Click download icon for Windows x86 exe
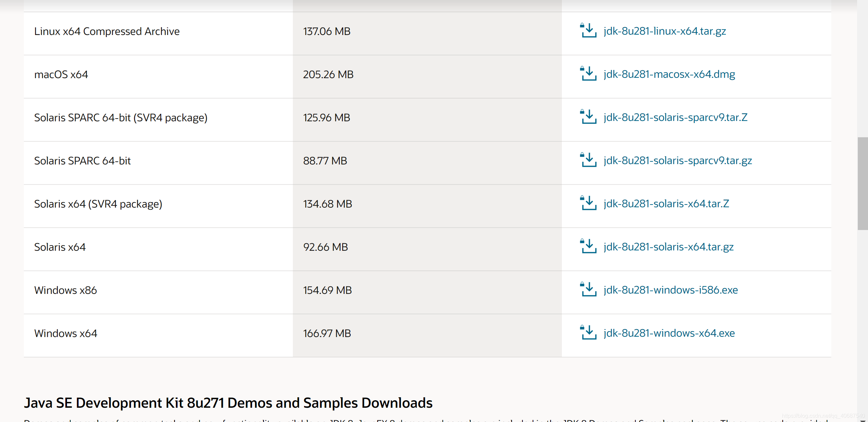The image size is (868, 422). pyautogui.click(x=588, y=290)
